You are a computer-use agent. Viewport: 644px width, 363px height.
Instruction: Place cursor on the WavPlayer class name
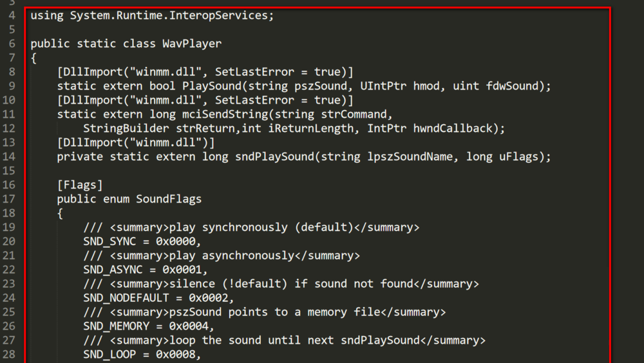192,44
